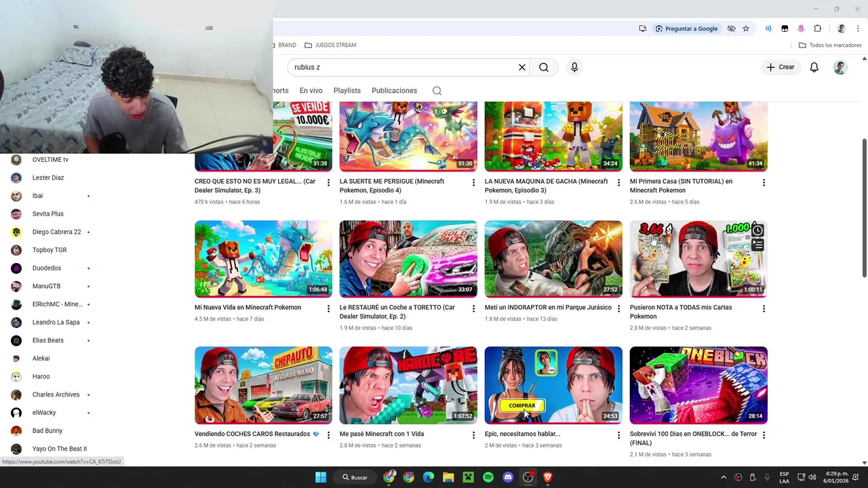Screen dimensions: 868x488
Task: Switch to the En vivo tab
Action: pyautogui.click(x=311, y=91)
